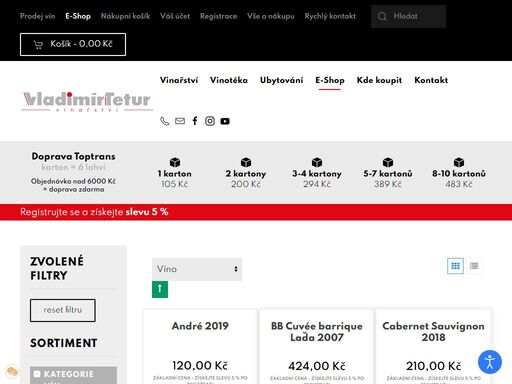Open the André 2019 product
The image size is (512, 384).
(200, 326)
